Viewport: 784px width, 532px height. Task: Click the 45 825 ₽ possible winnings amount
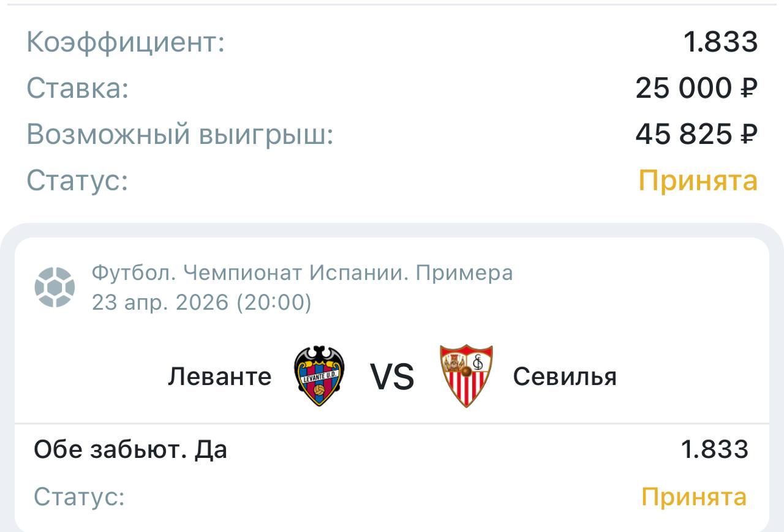[x=696, y=135]
